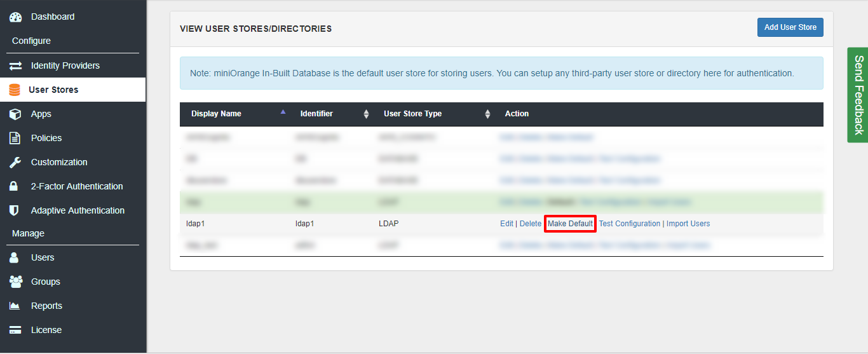868x354 pixels.
Task: Click the Identity Providers arrows icon
Action: tap(15, 66)
